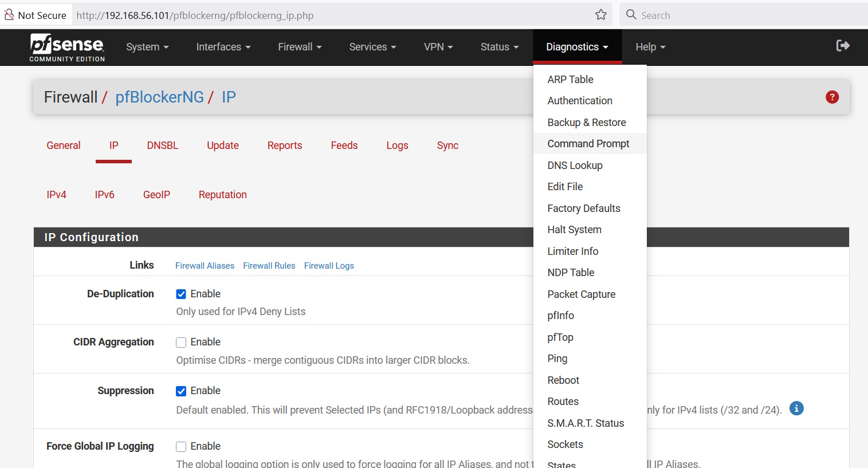Open the Update tab
The width and height of the screenshot is (868, 468).
(x=223, y=145)
